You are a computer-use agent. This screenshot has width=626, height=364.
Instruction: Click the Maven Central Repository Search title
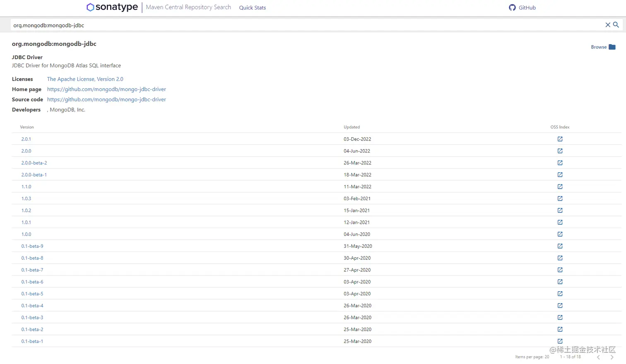(188, 7)
